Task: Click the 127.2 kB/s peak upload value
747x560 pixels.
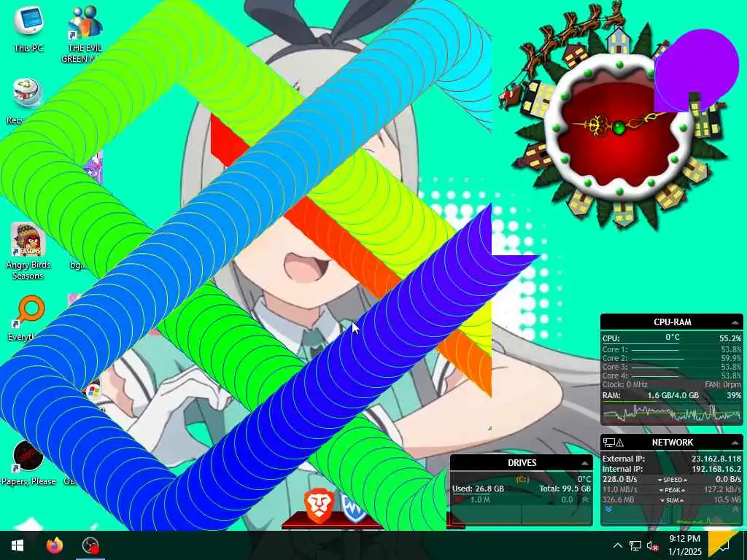Action: pyautogui.click(x=723, y=490)
